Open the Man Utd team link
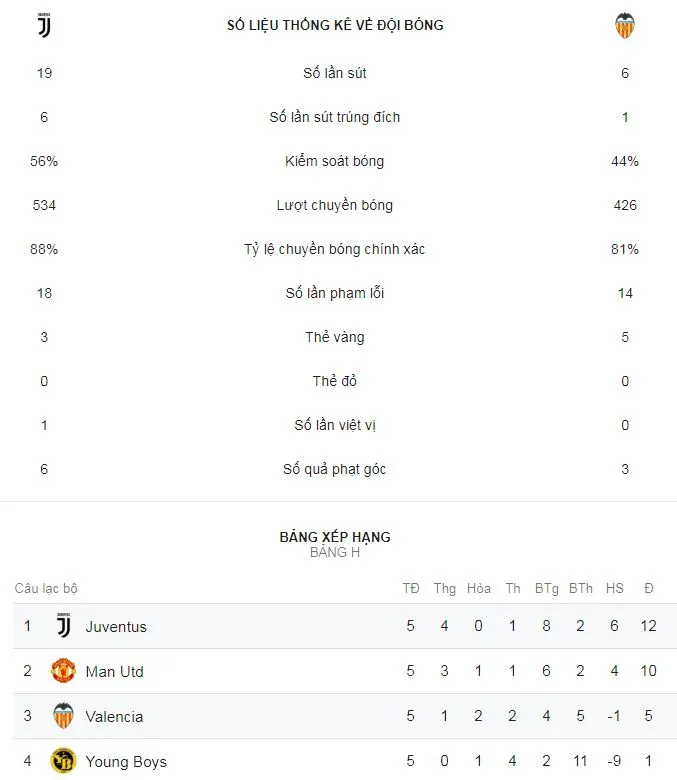 point(114,672)
